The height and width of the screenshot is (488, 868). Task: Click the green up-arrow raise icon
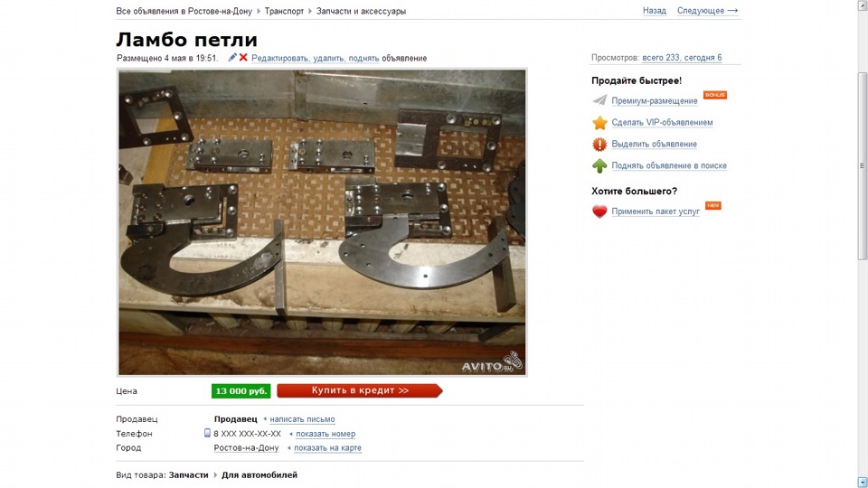[599, 165]
